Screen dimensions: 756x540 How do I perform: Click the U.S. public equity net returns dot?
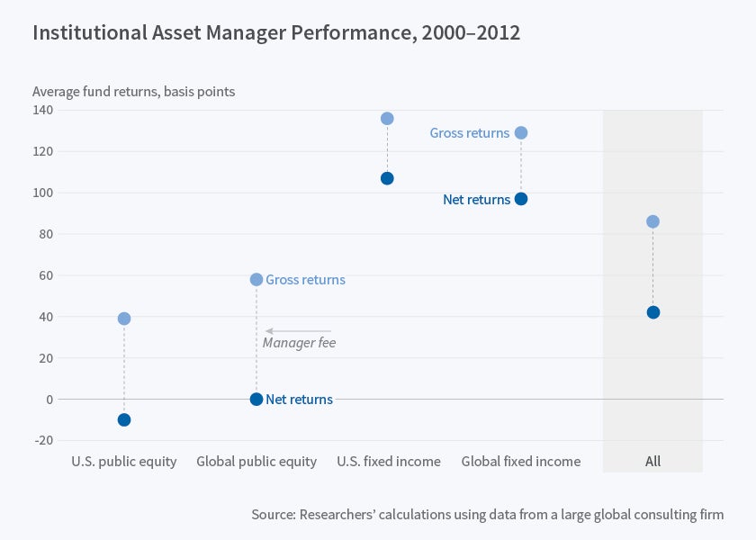[124, 420]
